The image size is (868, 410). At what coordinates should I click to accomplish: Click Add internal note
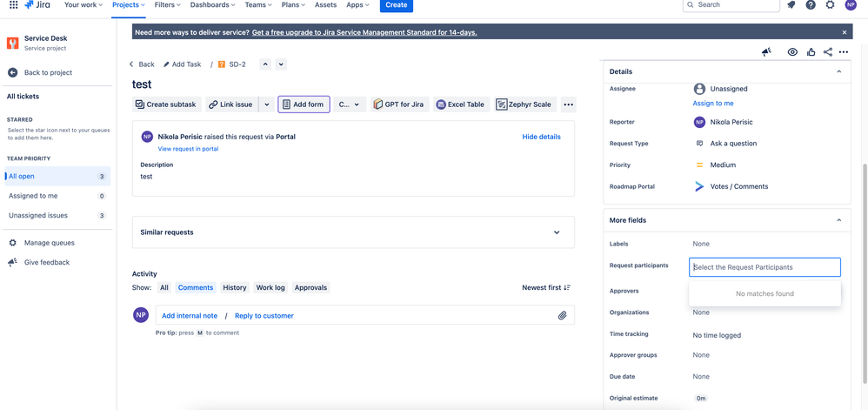[x=190, y=316]
